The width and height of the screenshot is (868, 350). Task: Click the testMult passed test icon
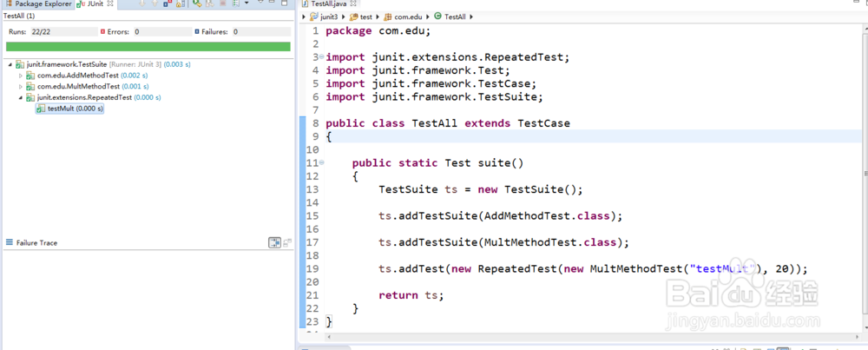pos(41,109)
